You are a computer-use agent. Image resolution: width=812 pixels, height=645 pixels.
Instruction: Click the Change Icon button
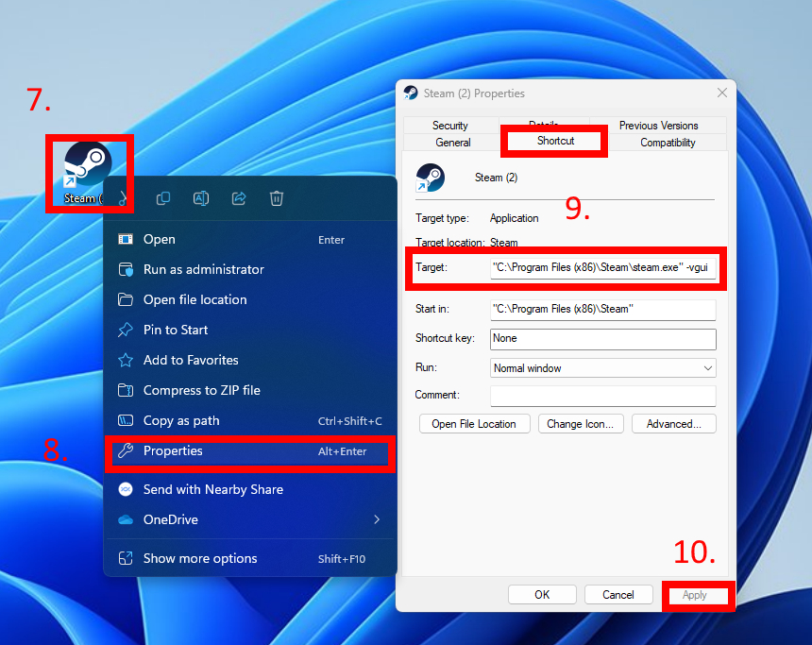[581, 424]
